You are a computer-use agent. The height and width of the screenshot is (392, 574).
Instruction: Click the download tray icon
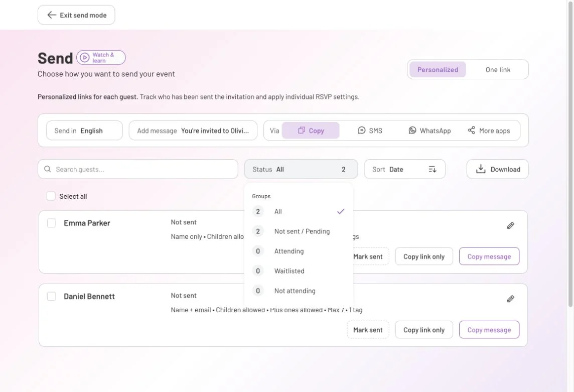coord(481,169)
